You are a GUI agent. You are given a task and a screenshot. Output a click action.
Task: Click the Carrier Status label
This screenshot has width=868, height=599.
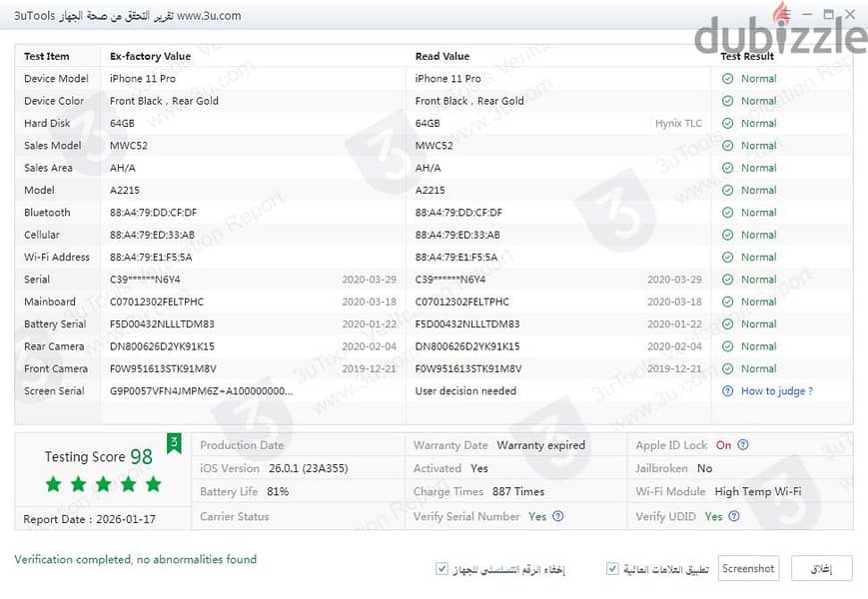(234, 516)
